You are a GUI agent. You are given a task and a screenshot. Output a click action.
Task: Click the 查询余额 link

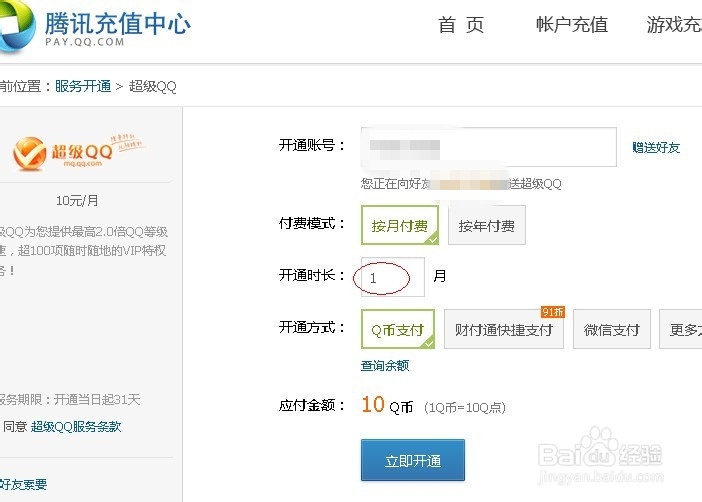(x=385, y=366)
